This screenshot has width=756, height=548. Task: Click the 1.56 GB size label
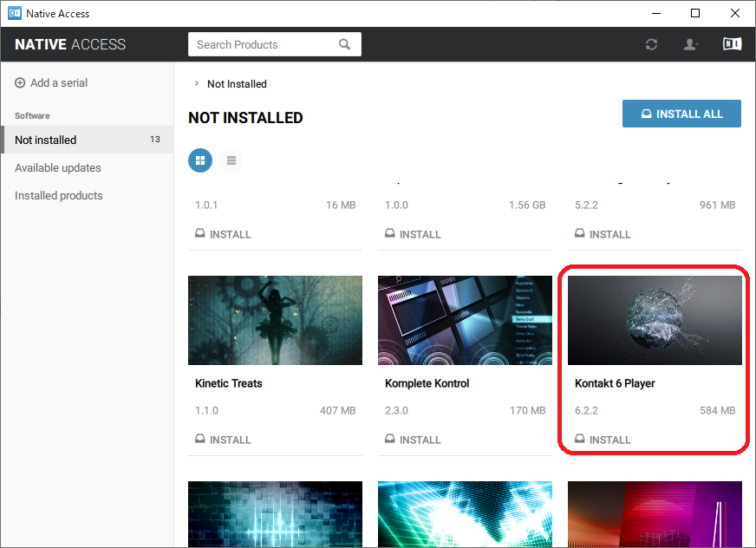point(527,205)
